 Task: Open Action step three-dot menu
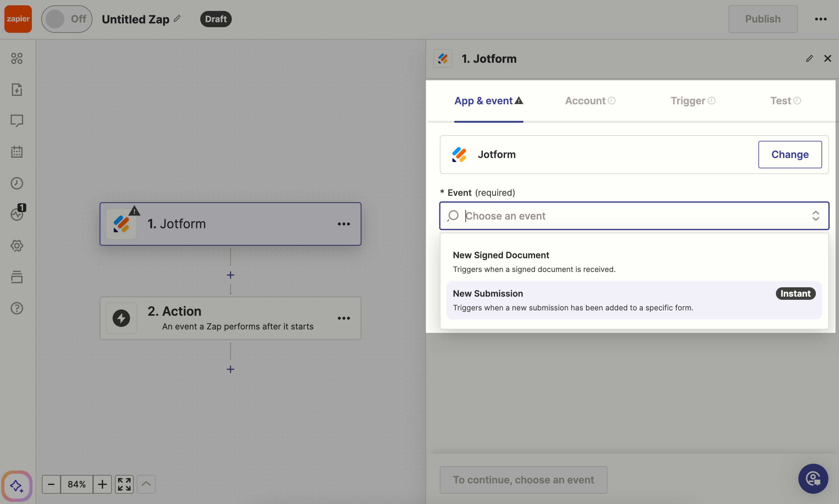pyautogui.click(x=344, y=318)
